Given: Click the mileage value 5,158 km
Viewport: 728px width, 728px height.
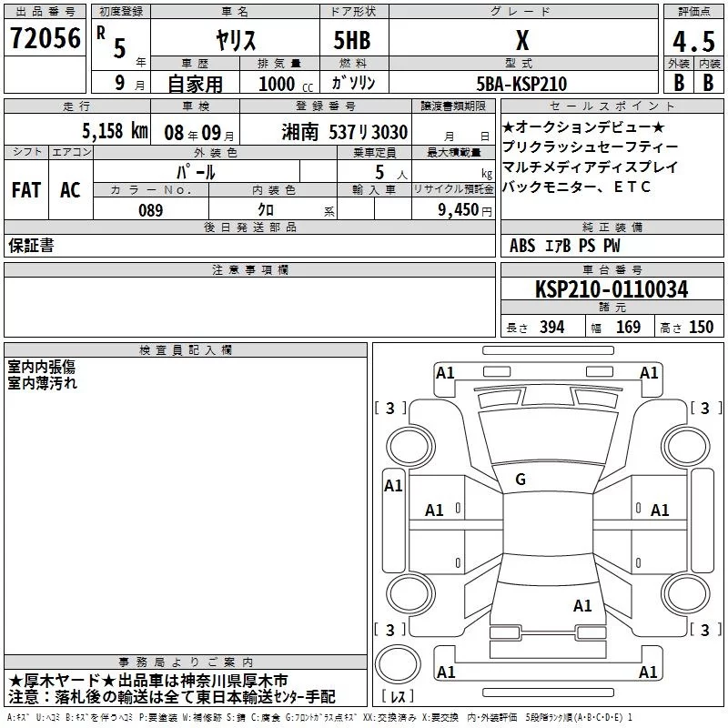Looking at the screenshot, I should coord(116,131).
